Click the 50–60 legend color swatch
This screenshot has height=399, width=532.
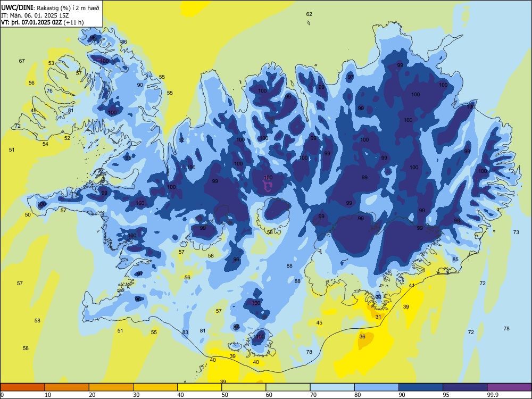pos(244,387)
